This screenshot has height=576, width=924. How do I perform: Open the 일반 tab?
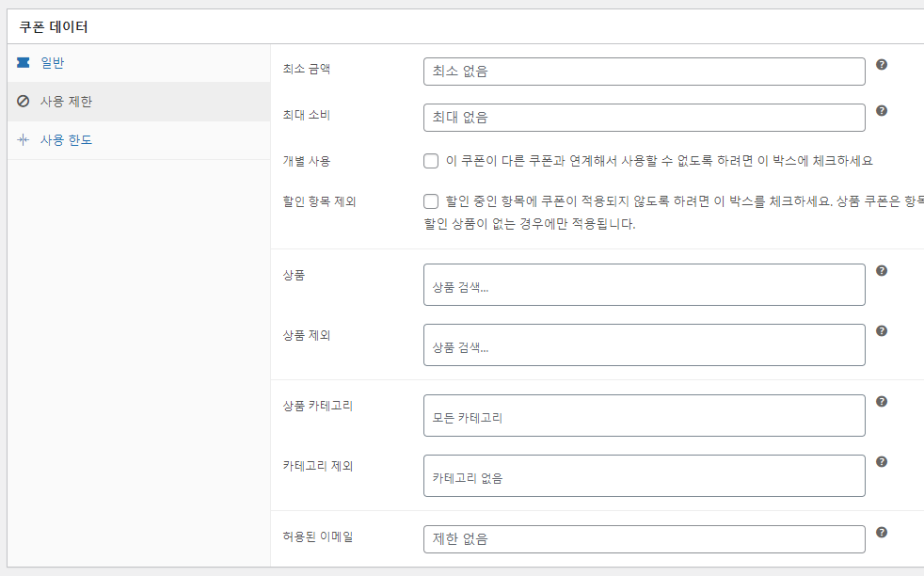(x=138, y=63)
